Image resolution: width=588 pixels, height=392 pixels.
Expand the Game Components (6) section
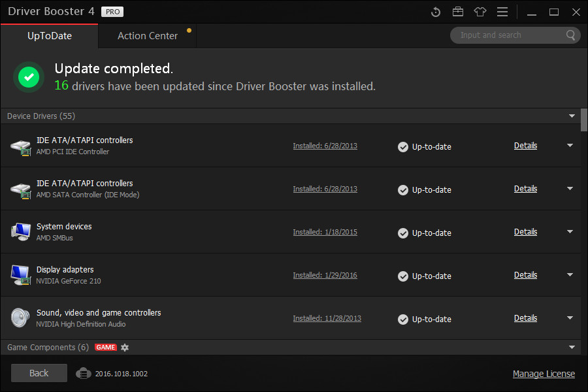571,347
